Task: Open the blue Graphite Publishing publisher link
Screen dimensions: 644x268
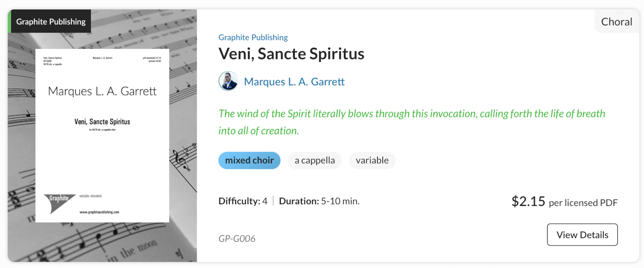Action: click(x=253, y=37)
